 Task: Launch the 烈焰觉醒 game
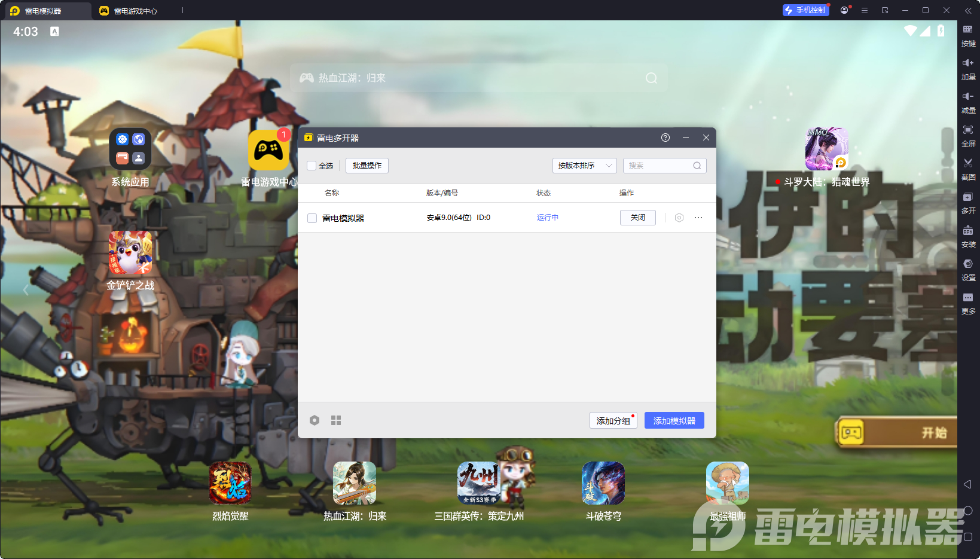[x=230, y=483]
